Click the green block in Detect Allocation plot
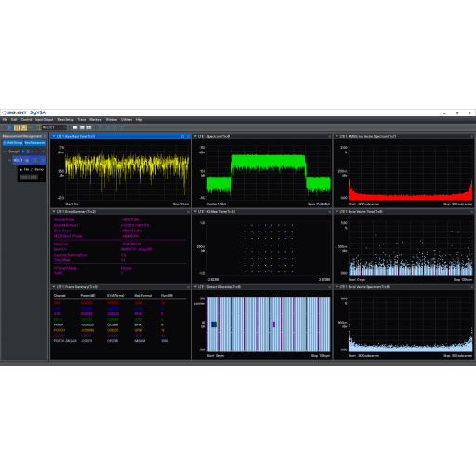The height and width of the screenshot is (476, 476). click(x=215, y=324)
